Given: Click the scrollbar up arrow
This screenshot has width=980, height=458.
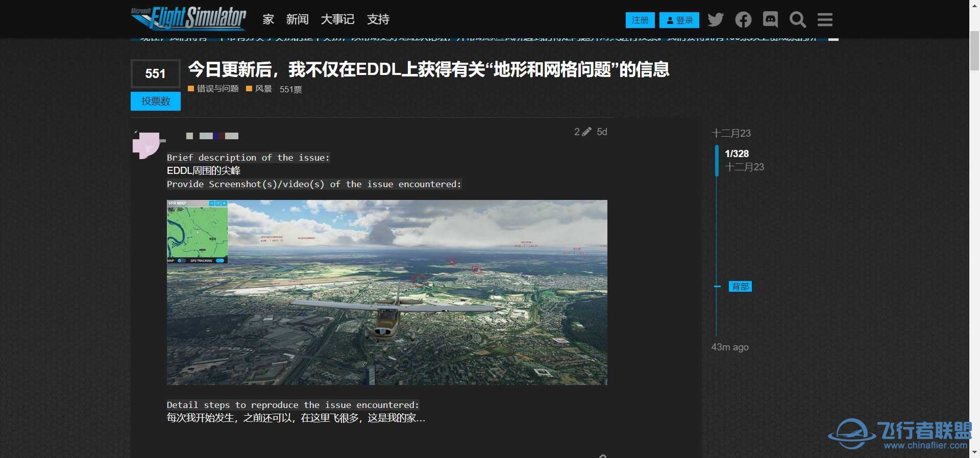Looking at the screenshot, I should [x=974, y=5].
